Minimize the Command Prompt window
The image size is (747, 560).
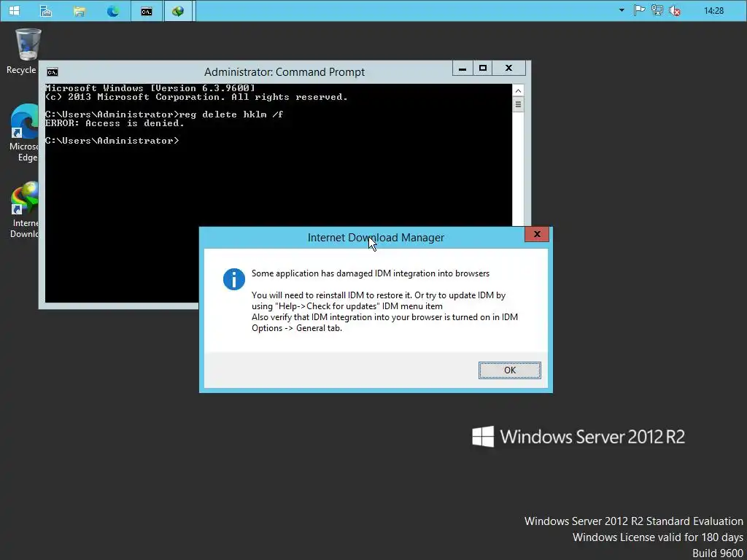pos(462,68)
